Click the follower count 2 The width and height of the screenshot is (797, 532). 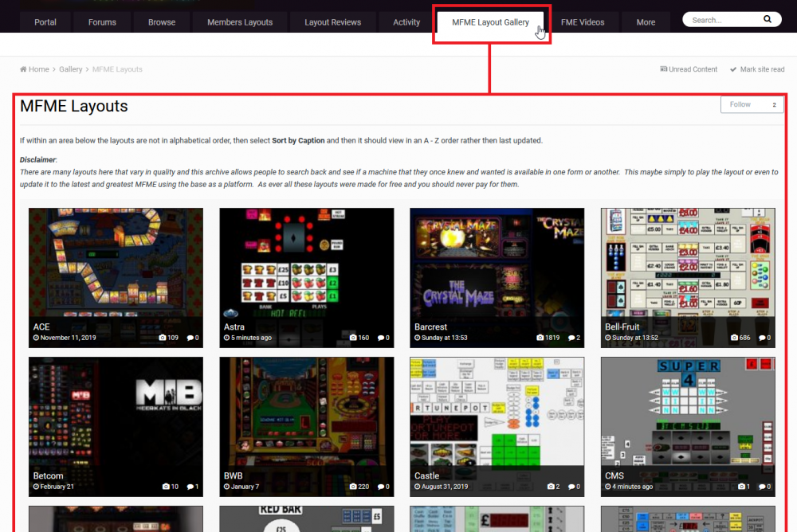point(774,104)
